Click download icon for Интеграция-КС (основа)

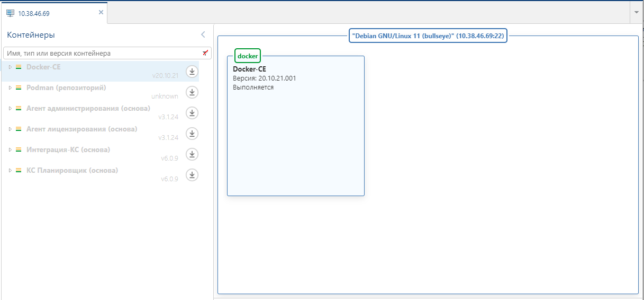pyautogui.click(x=192, y=154)
